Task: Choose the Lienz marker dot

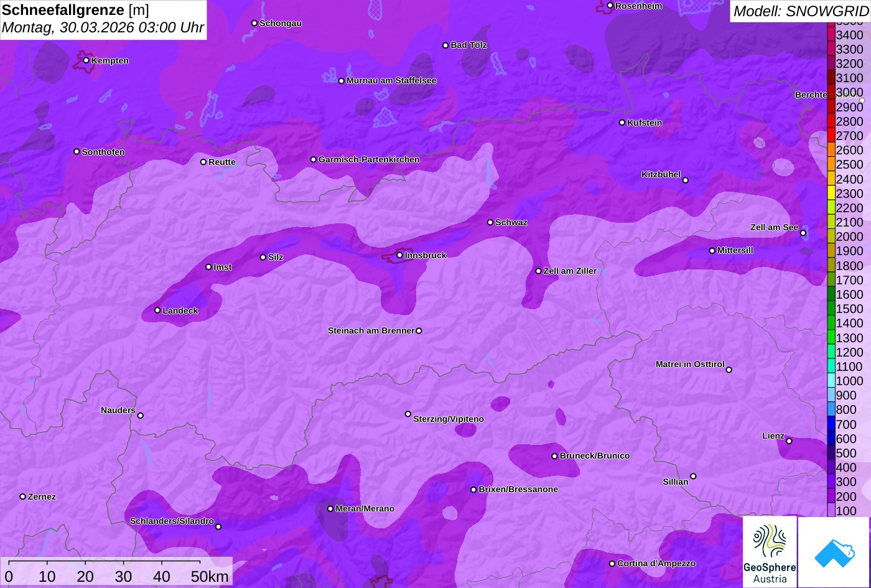Action: tap(789, 441)
